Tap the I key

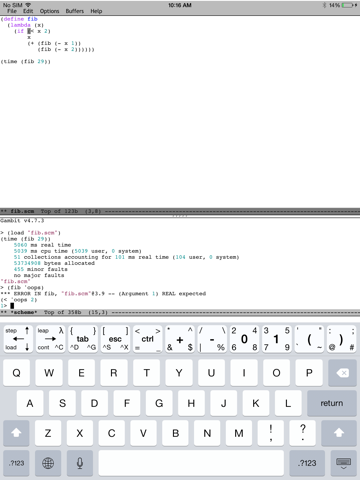pyautogui.click(x=244, y=373)
